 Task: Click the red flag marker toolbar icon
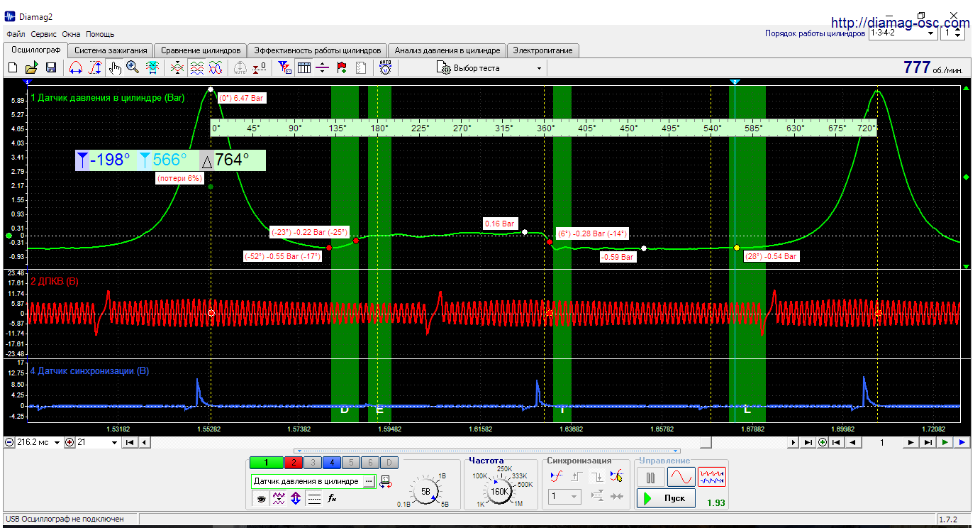[x=342, y=68]
